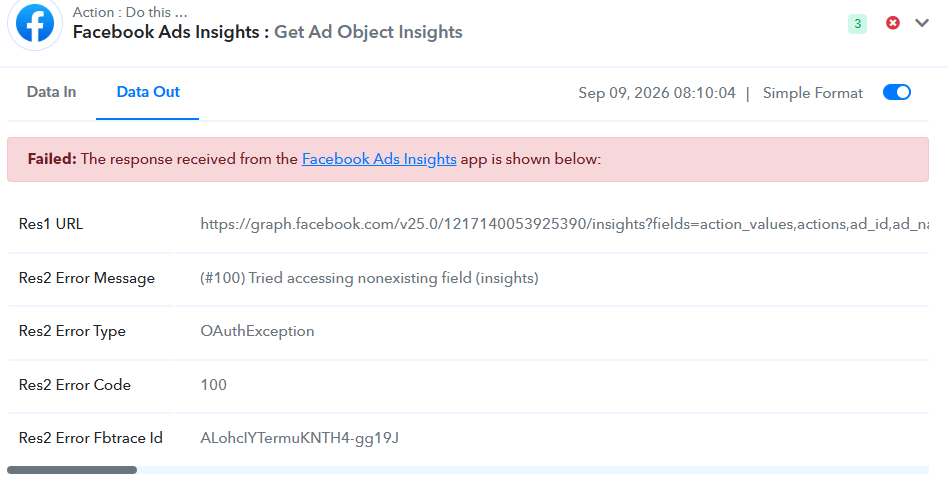
Task: Select the Fbtrace Id value ALohcIYTermuKNTH4-gg19J
Action: (x=299, y=438)
